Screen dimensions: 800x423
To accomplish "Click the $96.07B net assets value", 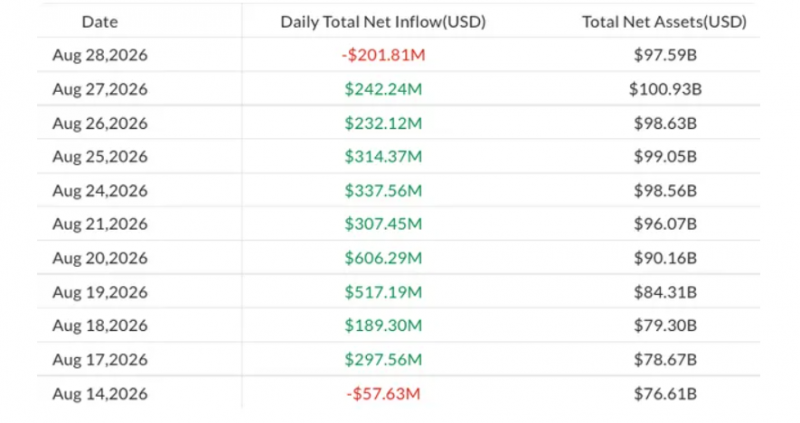I will tap(665, 224).
